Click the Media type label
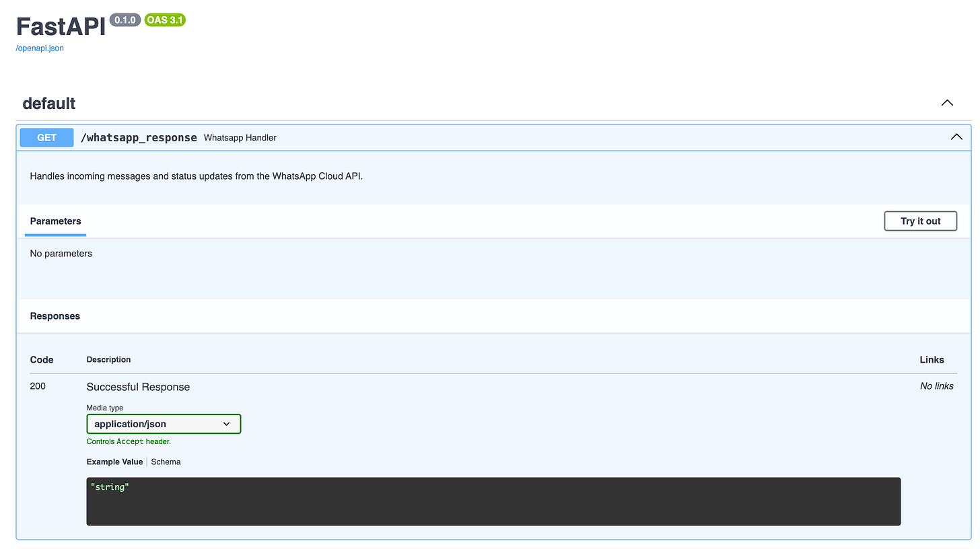Screen dimensions: 980x549 pyautogui.click(x=105, y=408)
